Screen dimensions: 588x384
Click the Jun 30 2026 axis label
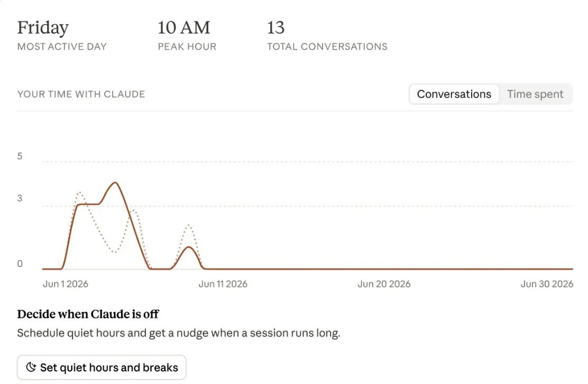point(547,284)
